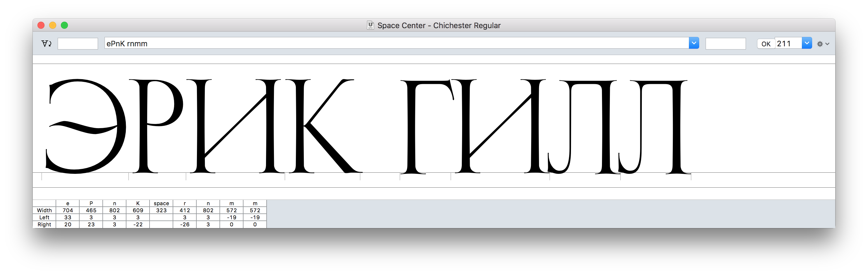Click the space column header
Screen dimensions: 868x275
click(162, 203)
